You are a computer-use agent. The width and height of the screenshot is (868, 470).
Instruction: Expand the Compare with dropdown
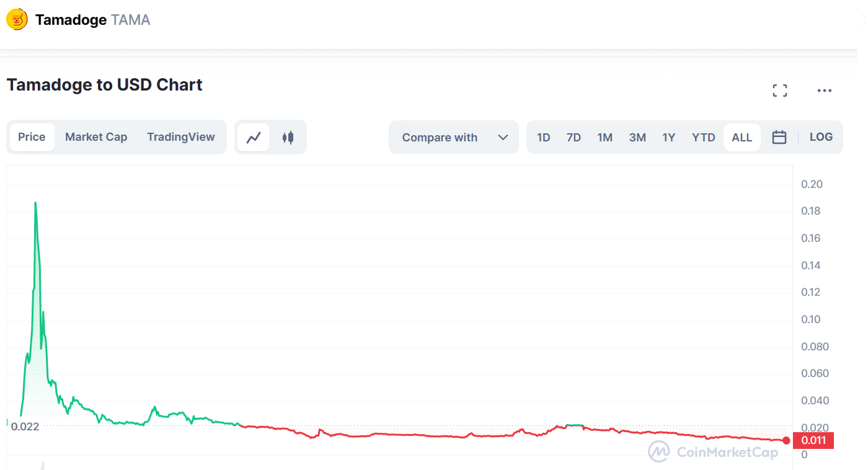pyautogui.click(x=454, y=137)
